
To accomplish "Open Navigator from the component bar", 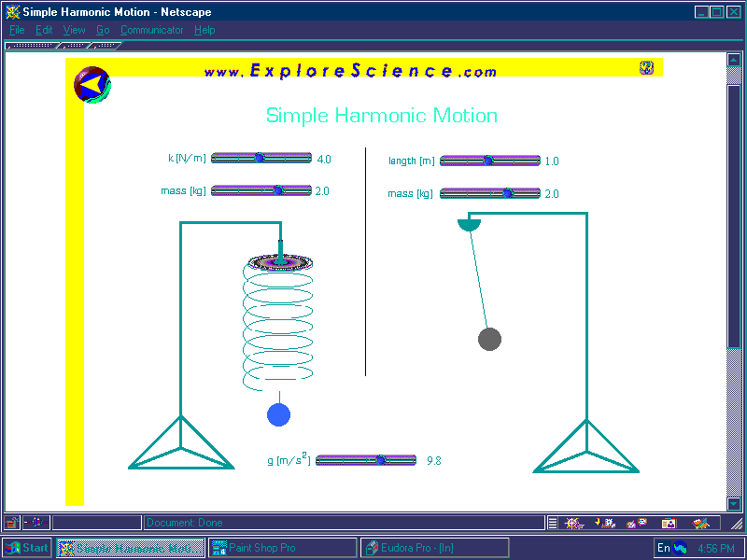I will [x=575, y=524].
